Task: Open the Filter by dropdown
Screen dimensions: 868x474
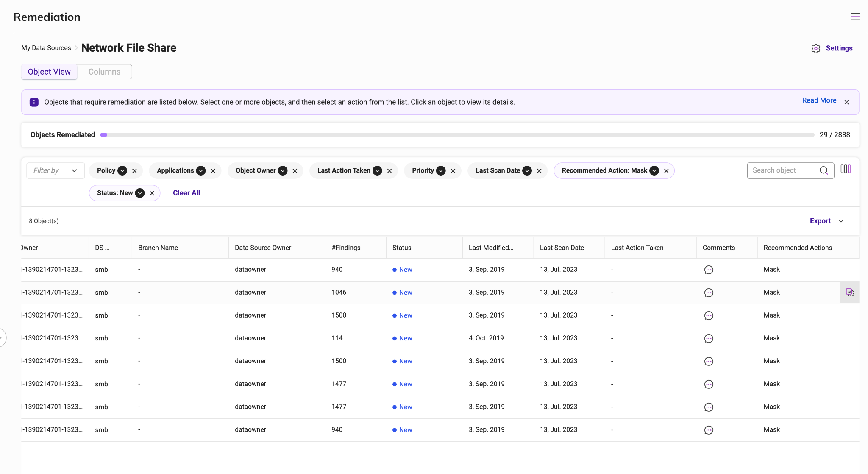Action: (56, 170)
